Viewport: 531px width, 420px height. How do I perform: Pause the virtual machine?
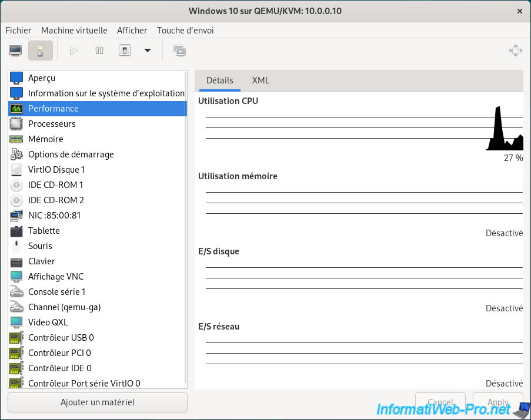[x=99, y=51]
